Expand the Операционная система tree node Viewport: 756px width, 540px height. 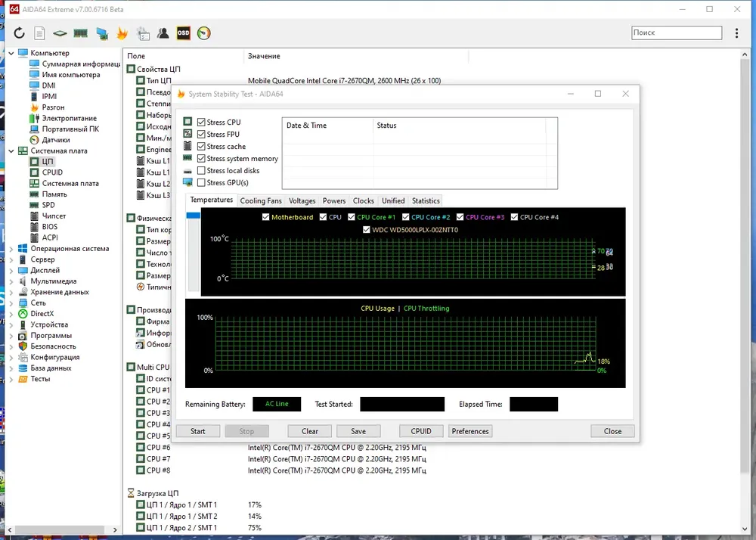click(11, 249)
